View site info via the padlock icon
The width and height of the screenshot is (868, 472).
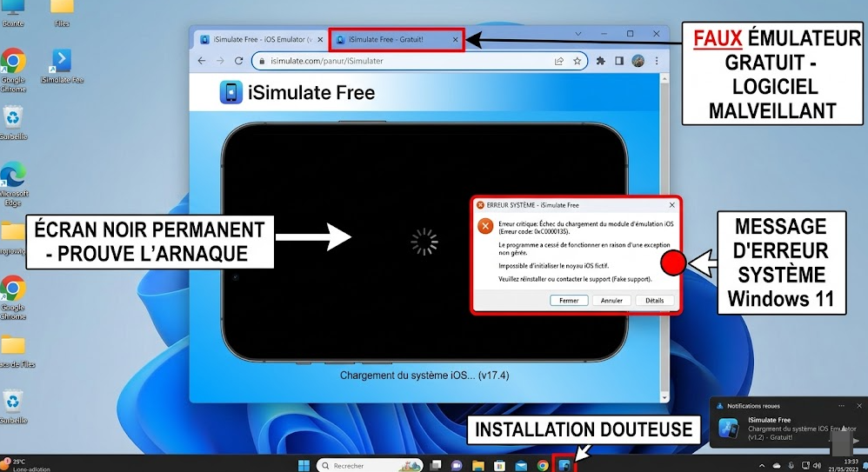(263, 61)
